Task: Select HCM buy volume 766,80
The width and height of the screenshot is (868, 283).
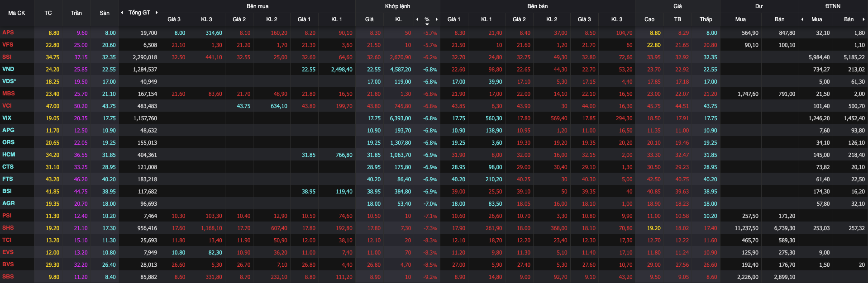Action: point(344,155)
